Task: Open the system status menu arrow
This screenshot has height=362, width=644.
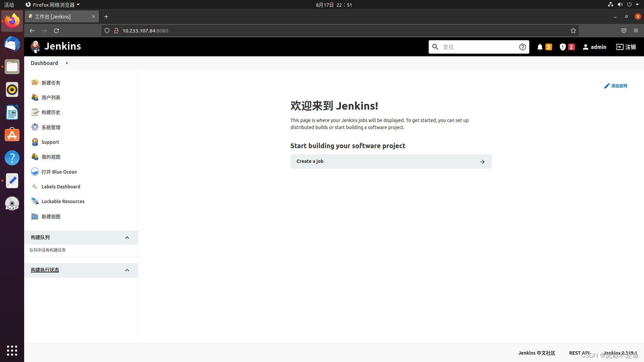Action: [x=637, y=5]
